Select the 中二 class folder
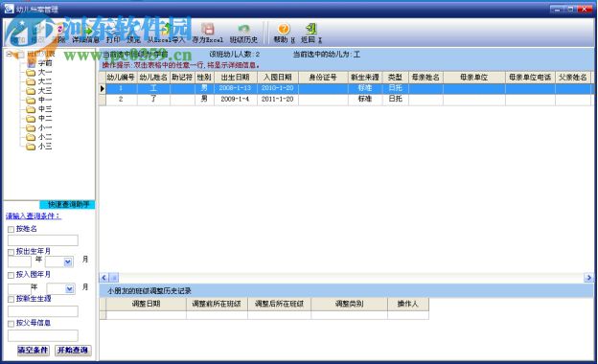Screen dimensions: 598x364 pos(39,119)
